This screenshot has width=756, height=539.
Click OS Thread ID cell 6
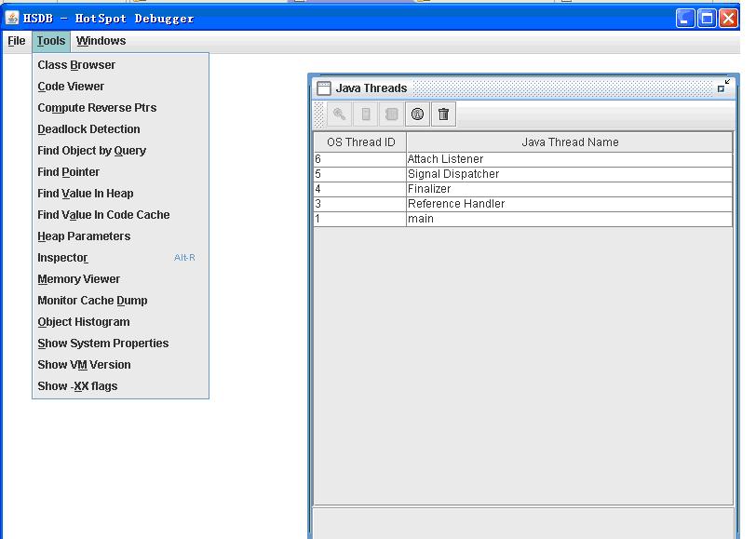(x=360, y=159)
